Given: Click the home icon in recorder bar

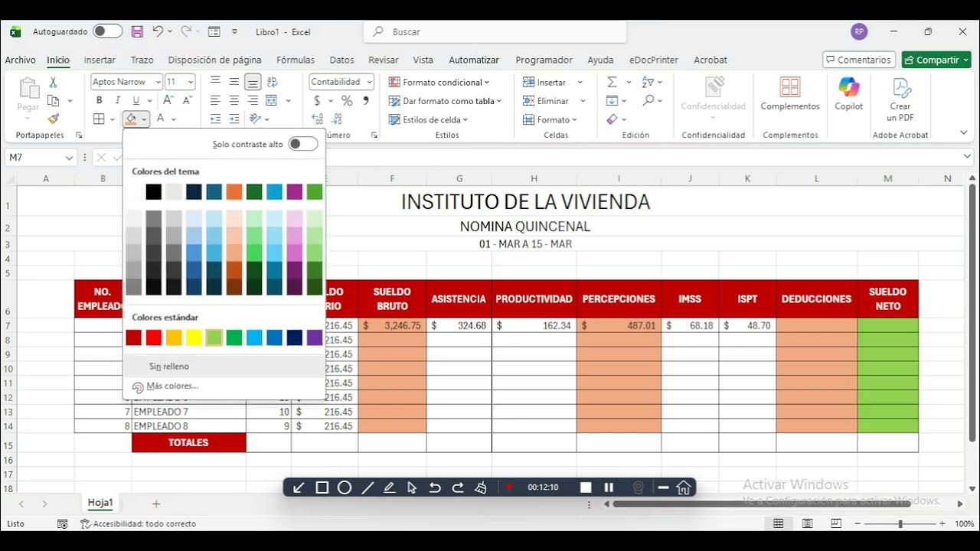Looking at the screenshot, I should [x=684, y=487].
